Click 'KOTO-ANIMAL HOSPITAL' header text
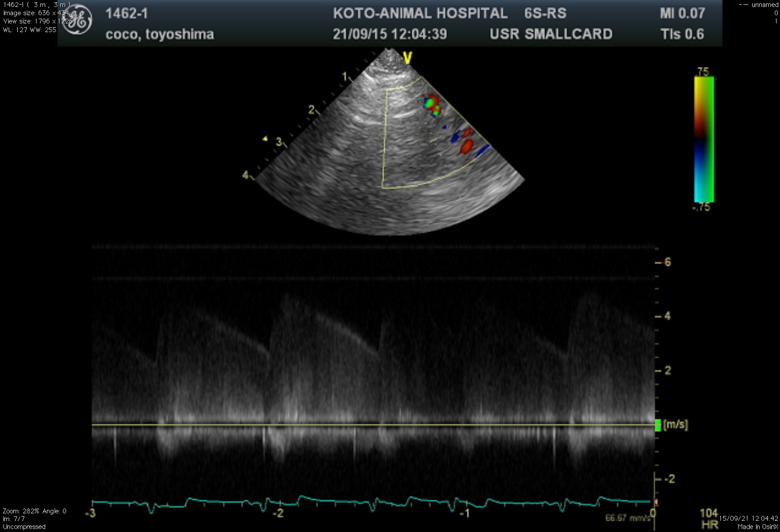Image resolution: width=780 pixels, height=532 pixels. click(420, 13)
